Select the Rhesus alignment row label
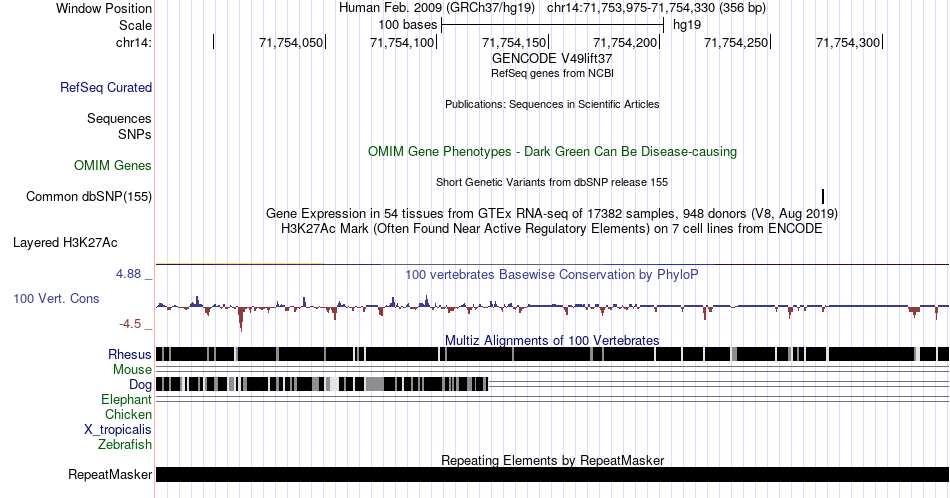This screenshot has width=950, height=498. [130, 354]
